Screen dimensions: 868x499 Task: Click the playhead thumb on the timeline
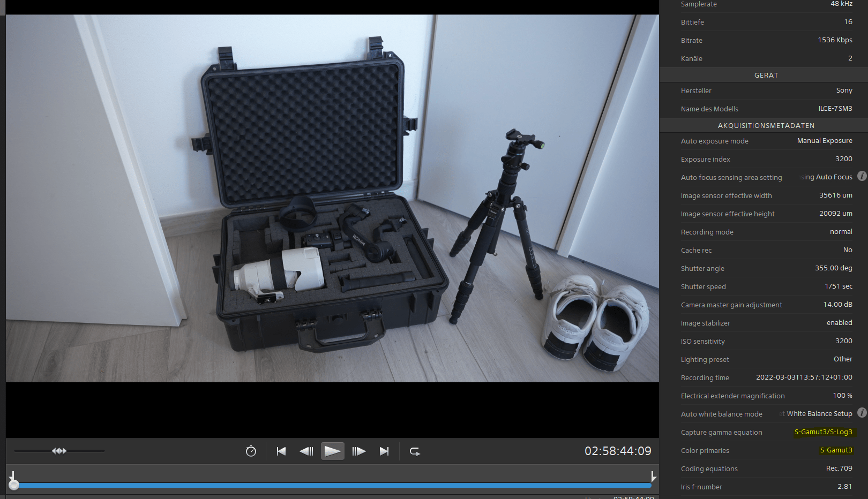pos(14,485)
